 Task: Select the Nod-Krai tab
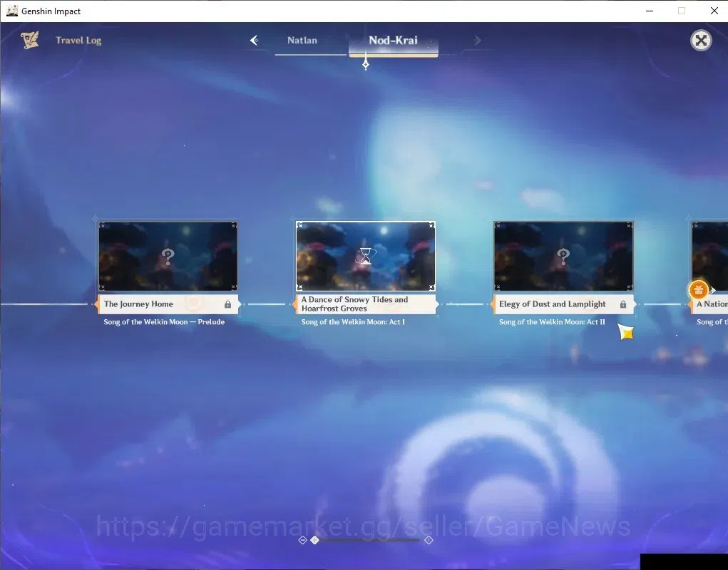pos(394,41)
